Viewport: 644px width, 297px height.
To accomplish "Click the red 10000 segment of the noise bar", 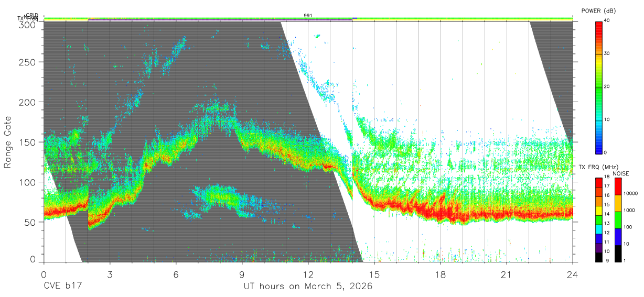I will (x=618, y=186).
